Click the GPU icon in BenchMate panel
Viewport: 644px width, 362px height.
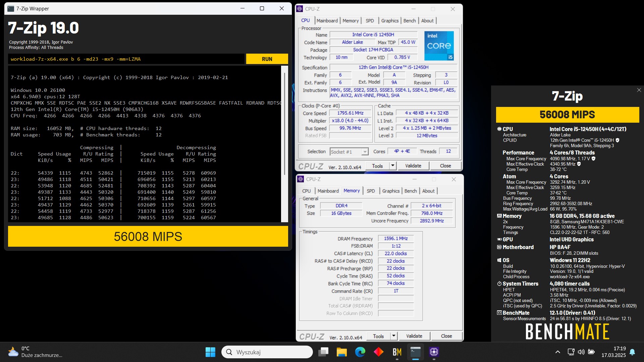pyautogui.click(x=499, y=240)
